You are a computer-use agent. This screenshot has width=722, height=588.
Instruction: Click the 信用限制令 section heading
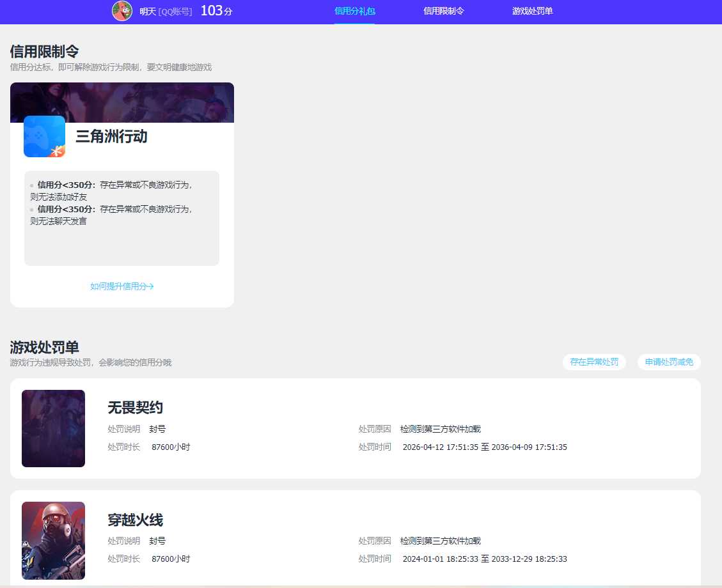tap(44, 52)
